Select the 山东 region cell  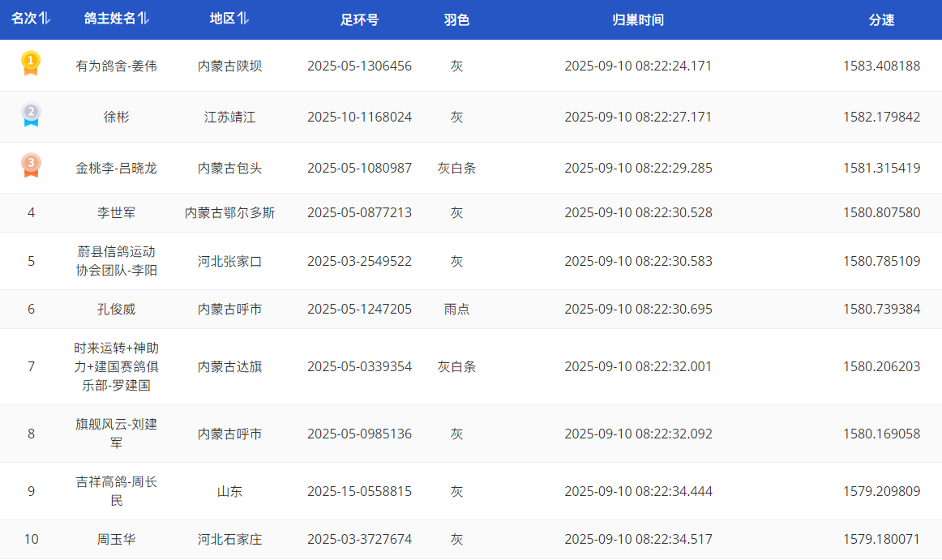[x=229, y=491]
